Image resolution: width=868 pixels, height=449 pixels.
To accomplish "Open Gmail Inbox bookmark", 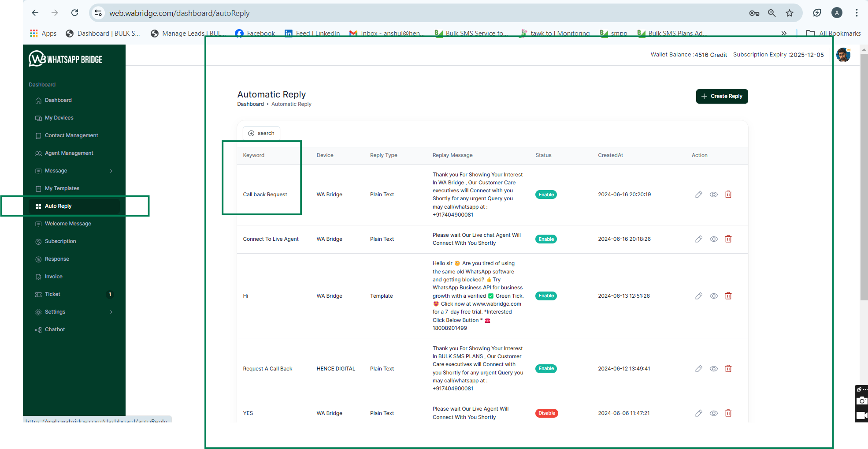I will tap(387, 34).
